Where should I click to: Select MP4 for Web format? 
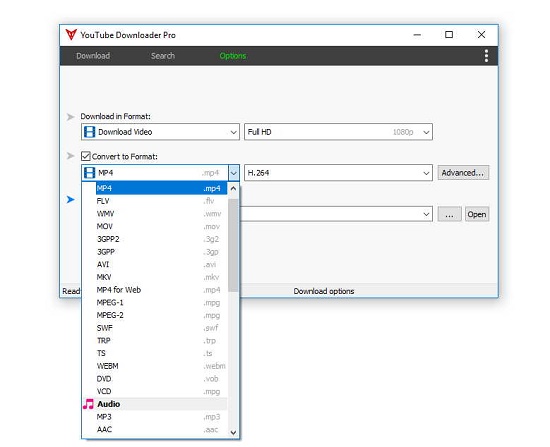(161, 290)
